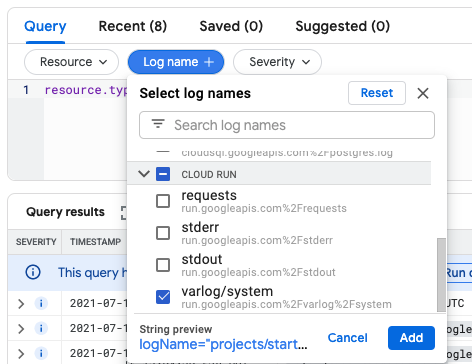472x364 pixels.
Task: Cancel the log name selection
Action: coord(347,338)
